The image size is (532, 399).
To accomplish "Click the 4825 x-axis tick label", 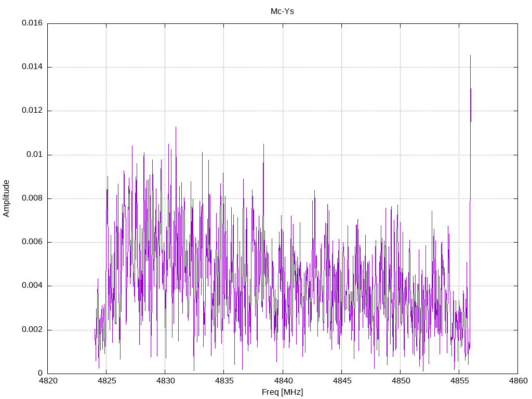I will coord(107,381).
